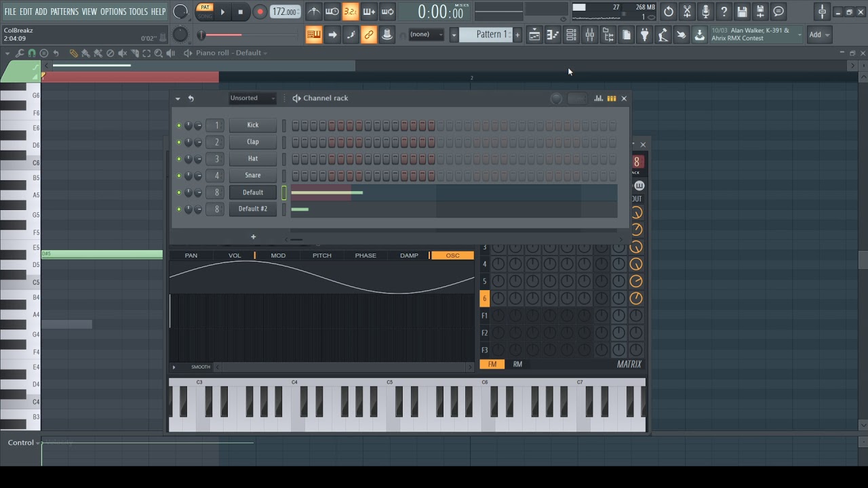Open the plugin picker plug icon
This screenshot has width=868, height=488.
tap(644, 35)
